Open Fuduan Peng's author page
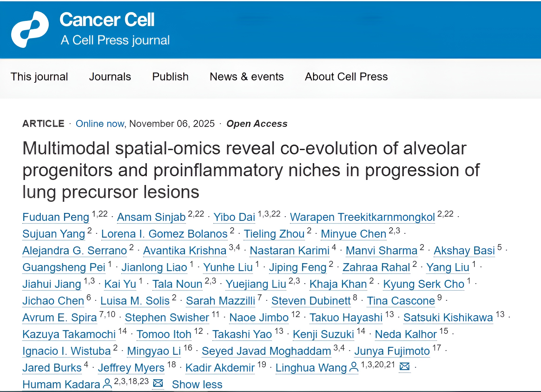This screenshot has width=541, height=392. [55, 217]
